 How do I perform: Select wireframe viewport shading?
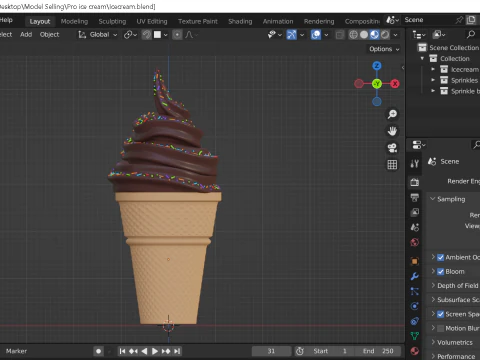[353, 35]
